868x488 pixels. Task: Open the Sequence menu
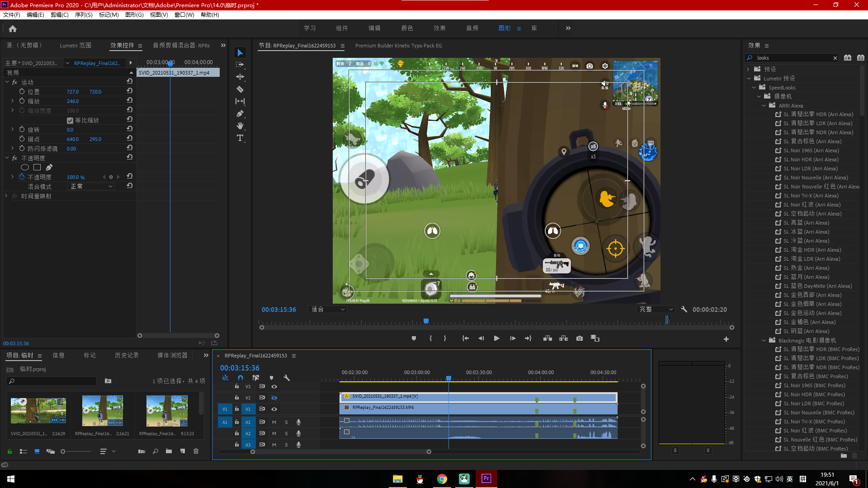coord(84,15)
